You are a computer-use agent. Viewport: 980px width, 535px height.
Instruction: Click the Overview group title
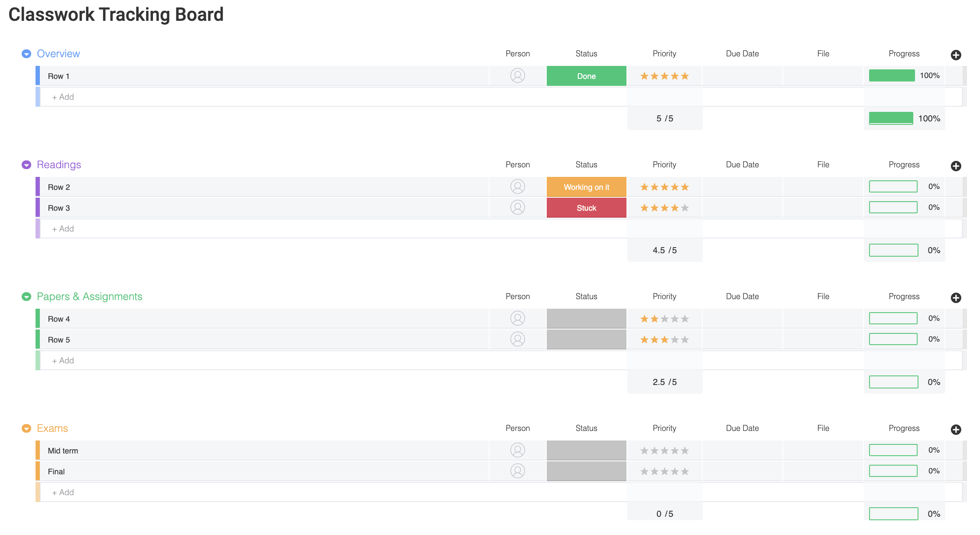tap(58, 54)
